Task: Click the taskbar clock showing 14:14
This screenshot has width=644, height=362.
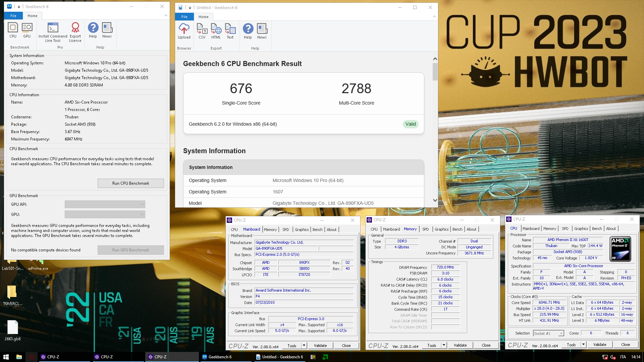Action: point(636,357)
